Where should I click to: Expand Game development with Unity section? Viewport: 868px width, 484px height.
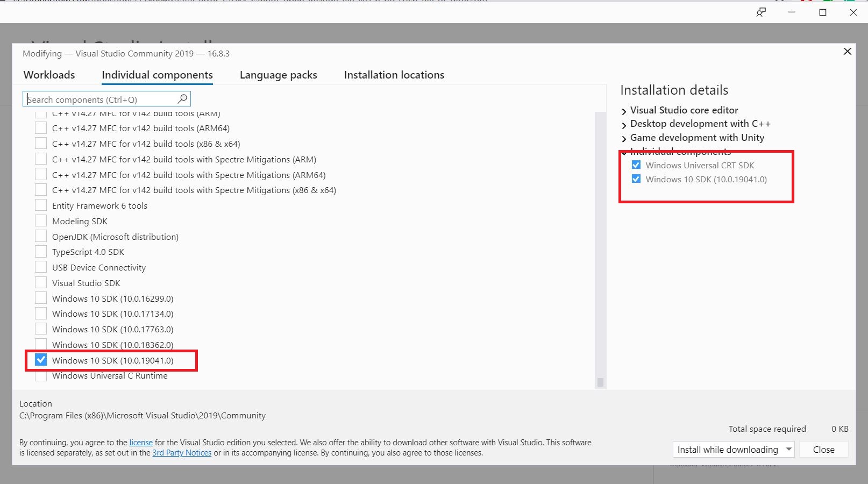click(x=624, y=138)
